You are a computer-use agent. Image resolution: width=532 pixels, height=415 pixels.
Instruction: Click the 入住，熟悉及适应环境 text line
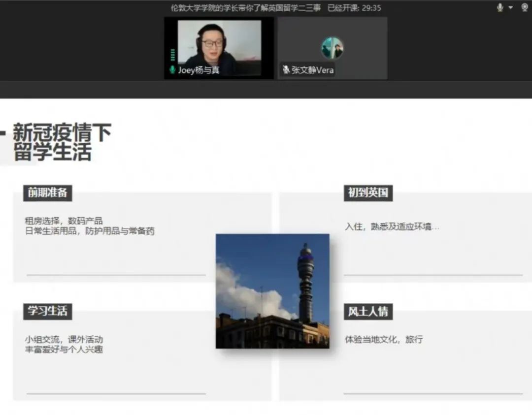click(x=392, y=227)
